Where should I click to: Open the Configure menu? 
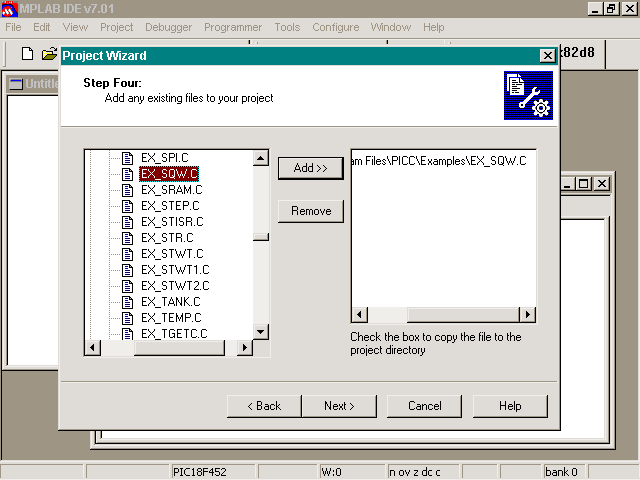pyautogui.click(x=336, y=27)
